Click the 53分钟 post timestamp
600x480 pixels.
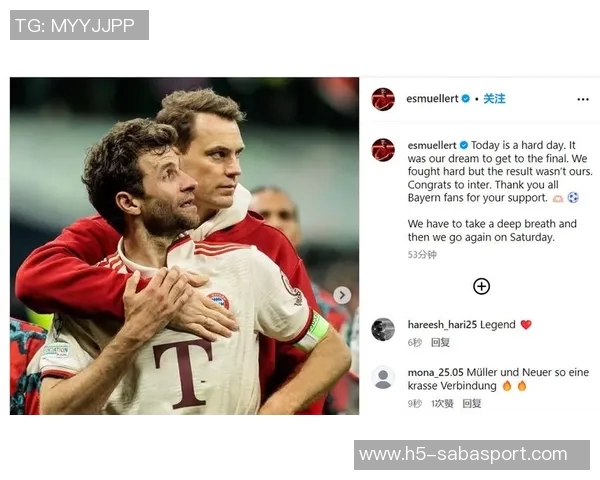click(x=422, y=255)
